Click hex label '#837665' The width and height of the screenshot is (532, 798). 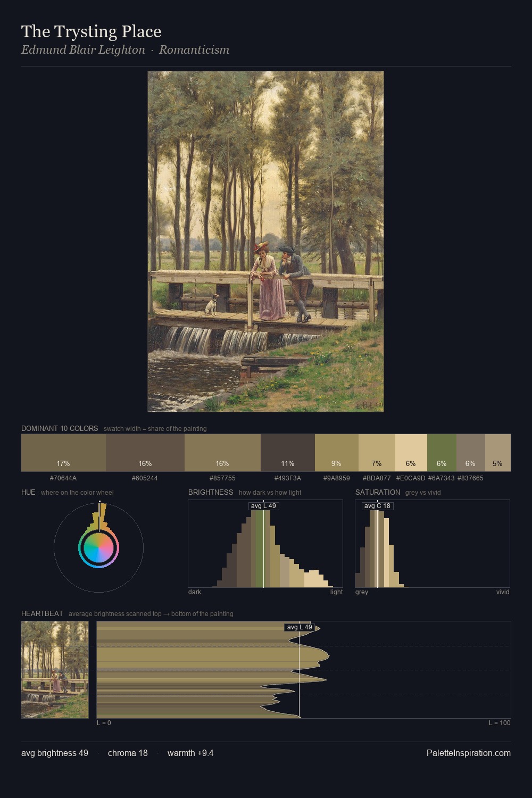(x=470, y=478)
